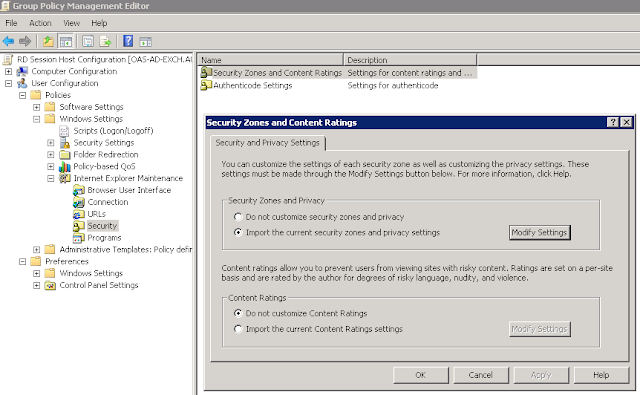This screenshot has height=395, width=640.
Task: Open the Help menu
Action: tap(99, 23)
